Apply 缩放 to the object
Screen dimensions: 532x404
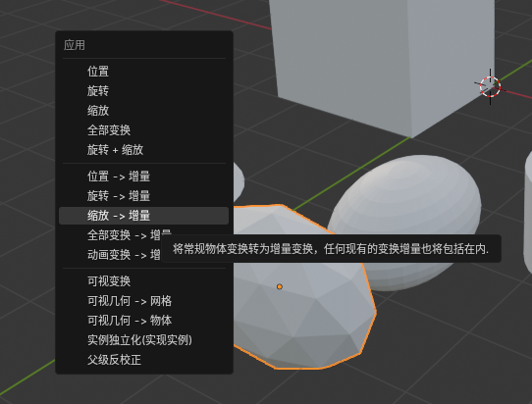144,111
